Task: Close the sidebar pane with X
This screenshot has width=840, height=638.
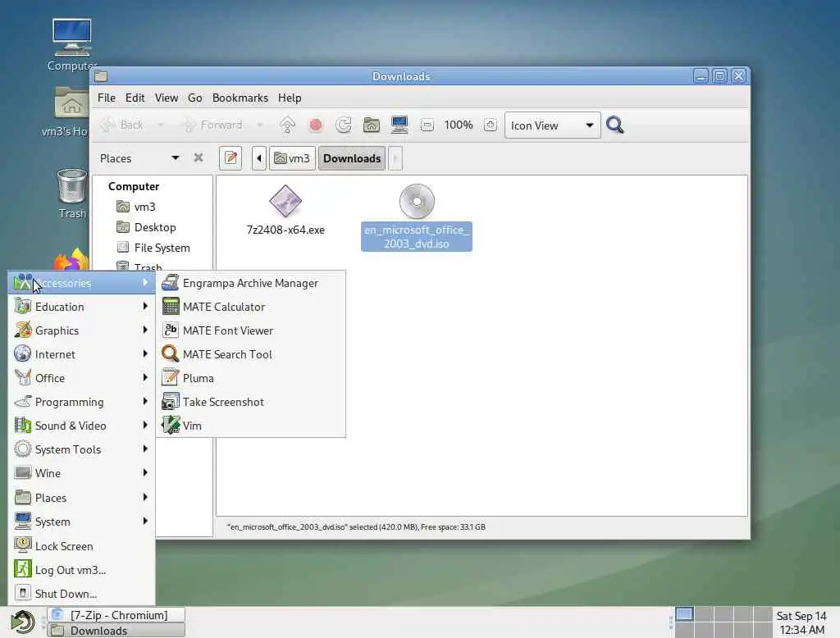Action: (x=199, y=157)
